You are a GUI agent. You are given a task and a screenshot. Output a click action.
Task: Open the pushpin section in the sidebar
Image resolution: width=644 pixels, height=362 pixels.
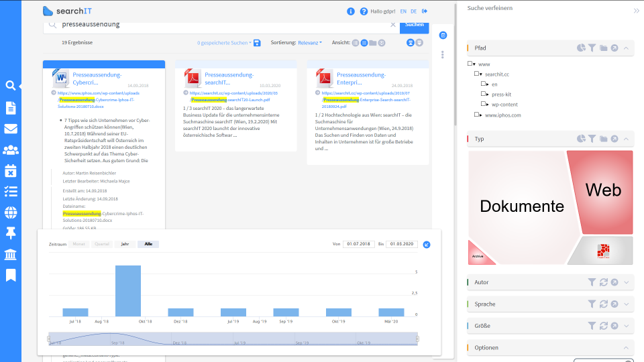[11, 233]
